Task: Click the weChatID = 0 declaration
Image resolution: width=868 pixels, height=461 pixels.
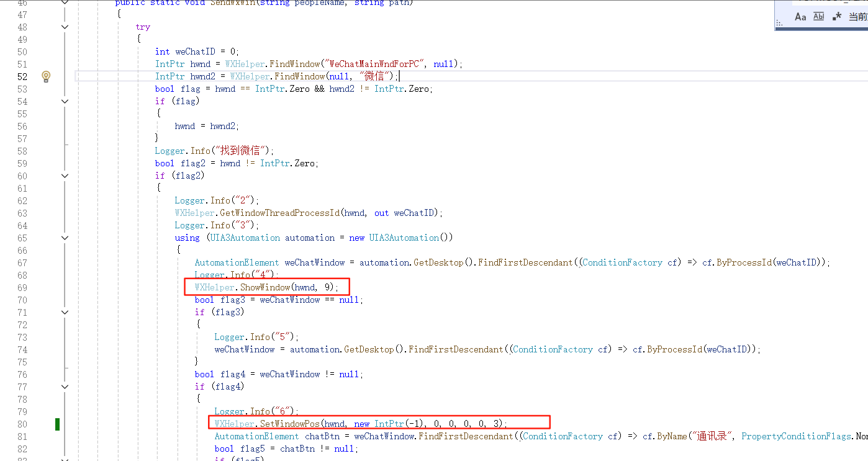Action: (x=197, y=51)
